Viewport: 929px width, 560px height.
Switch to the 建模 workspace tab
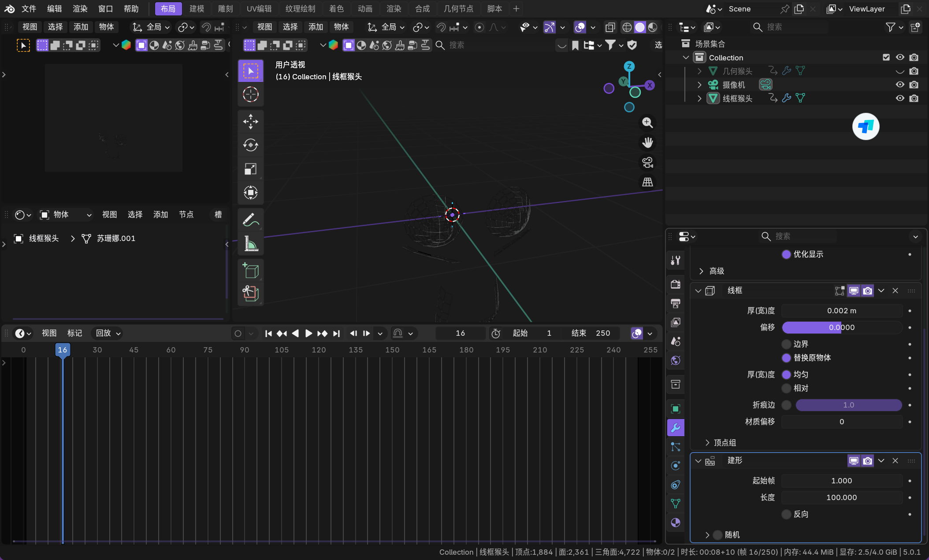[197, 9]
